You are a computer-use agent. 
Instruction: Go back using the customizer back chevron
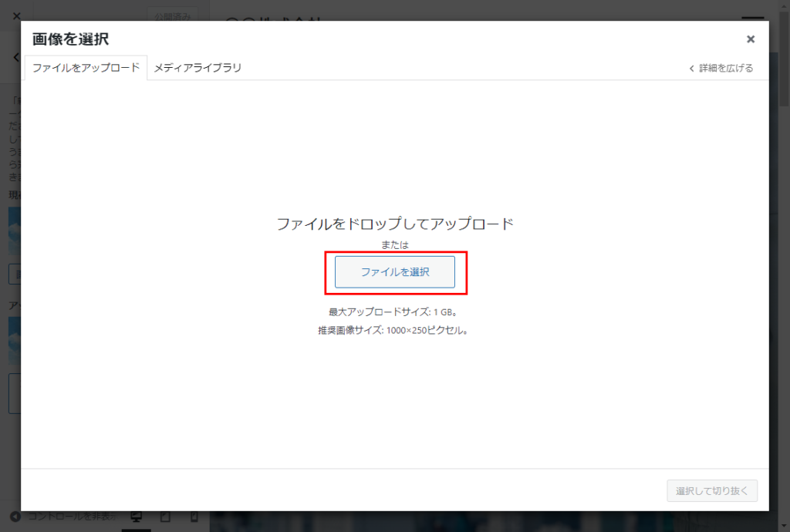click(15, 58)
